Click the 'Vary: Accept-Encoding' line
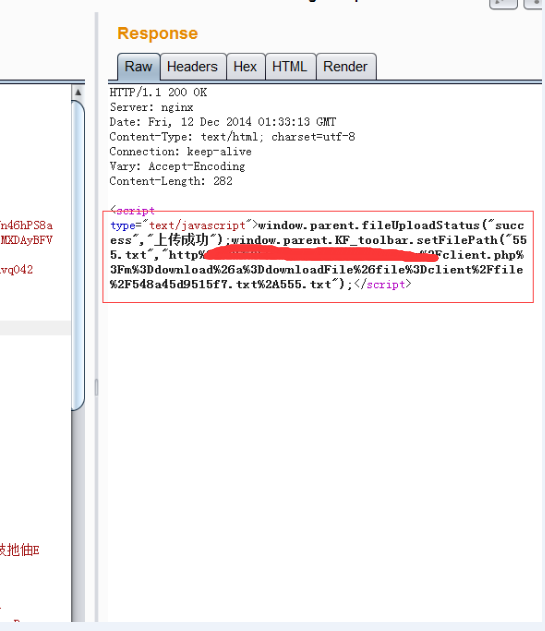Screen dimensions: 545x631 (x=177, y=166)
